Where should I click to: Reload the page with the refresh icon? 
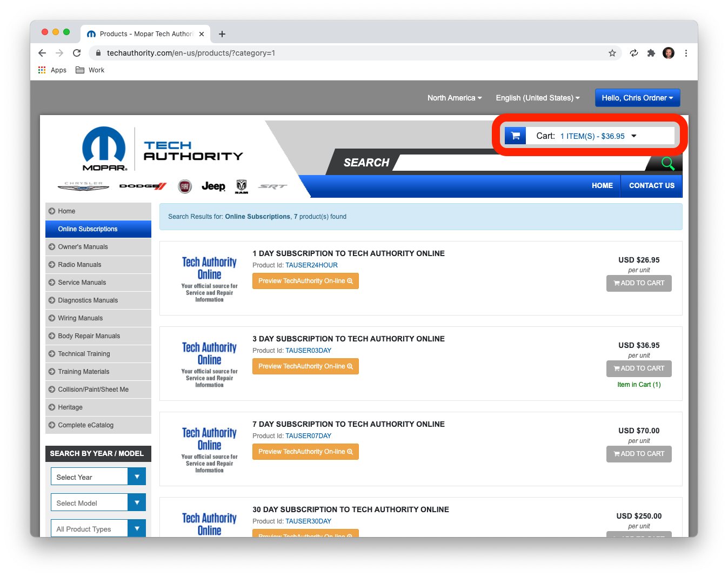[77, 53]
